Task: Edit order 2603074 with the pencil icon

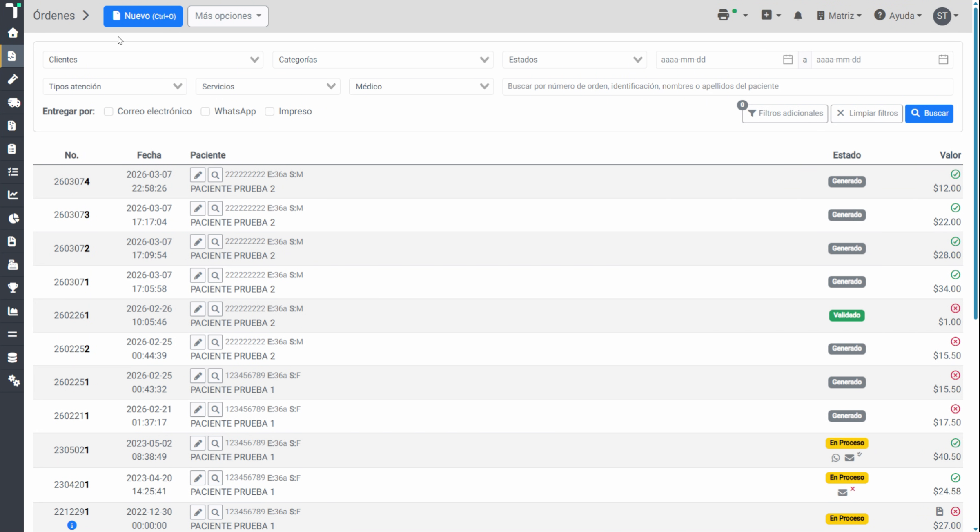Action: [198, 175]
